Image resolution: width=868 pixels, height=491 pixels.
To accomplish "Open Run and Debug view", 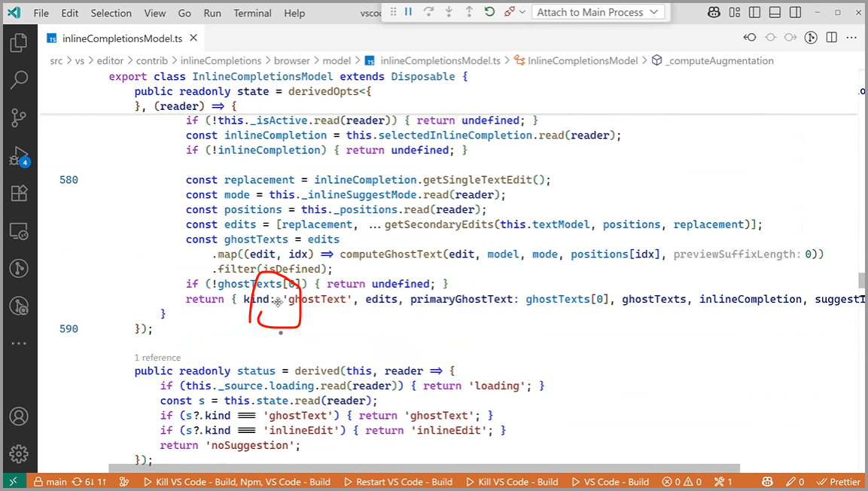I will (x=18, y=157).
